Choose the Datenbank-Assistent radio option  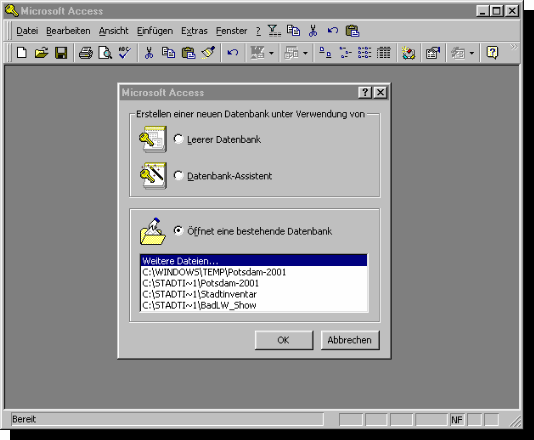pos(178,175)
